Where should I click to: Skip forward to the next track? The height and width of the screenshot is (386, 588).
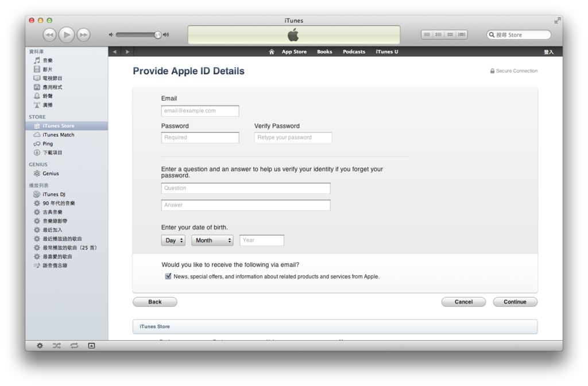pyautogui.click(x=84, y=35)
